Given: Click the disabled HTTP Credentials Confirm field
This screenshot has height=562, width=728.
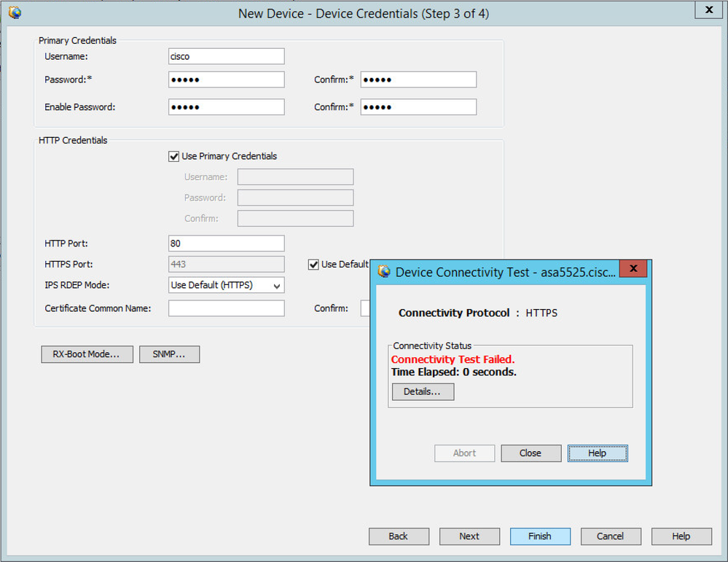Looking at the screenshot, I should [295, 219].
